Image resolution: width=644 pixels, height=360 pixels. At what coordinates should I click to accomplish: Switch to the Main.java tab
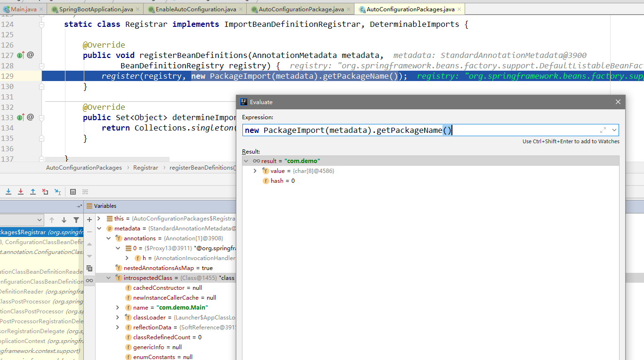[x=23, y=9]
